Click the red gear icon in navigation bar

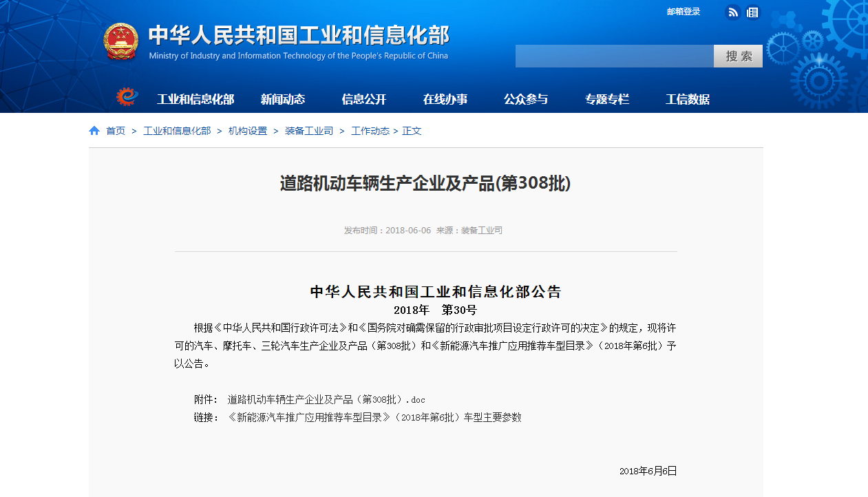tap(127, 98)
